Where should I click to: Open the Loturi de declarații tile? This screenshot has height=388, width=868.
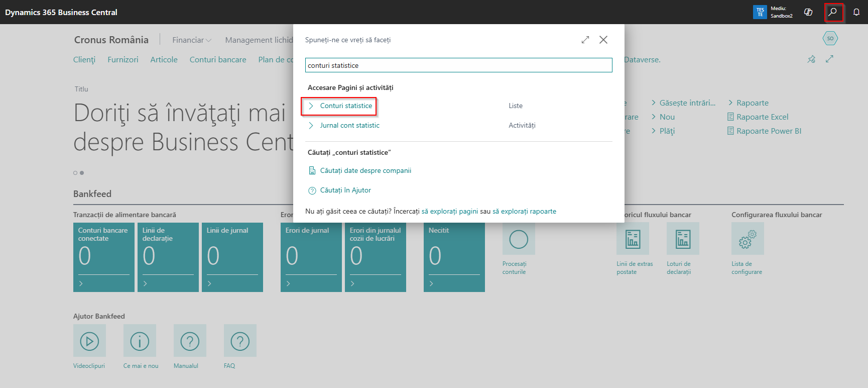point(683,239)
